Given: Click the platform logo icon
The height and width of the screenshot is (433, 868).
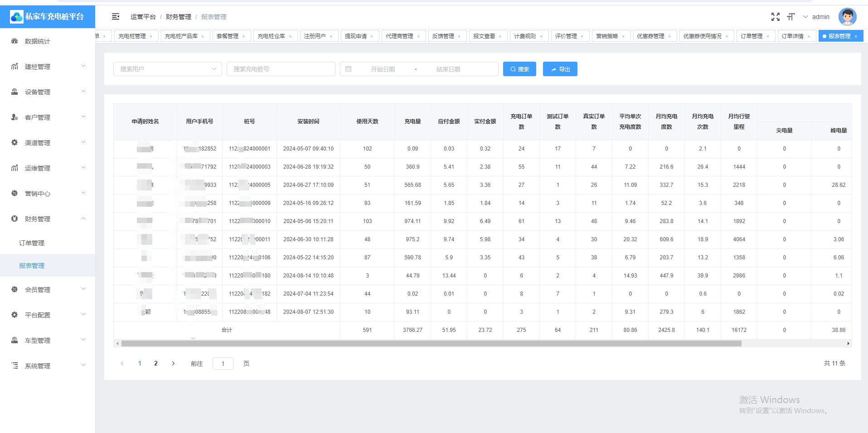Looking at the screenshot, I should point(17,17).
